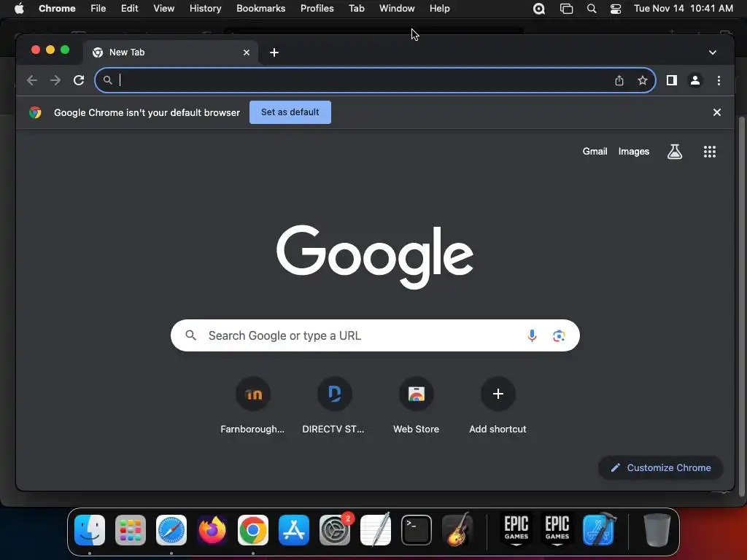Reload the current page
This screenshot has width=747, height=560.
[79, 80]
